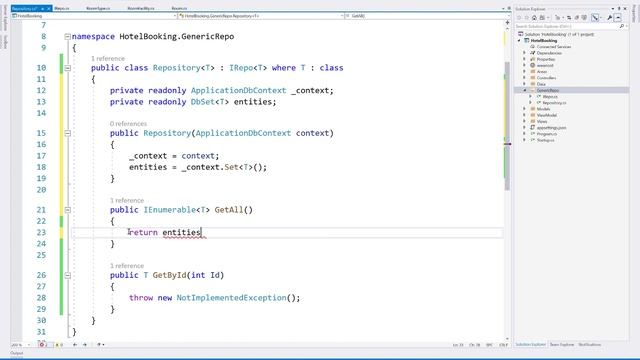Click the Collapse All icon in Solution Explorer

click(x=584, y=18)
